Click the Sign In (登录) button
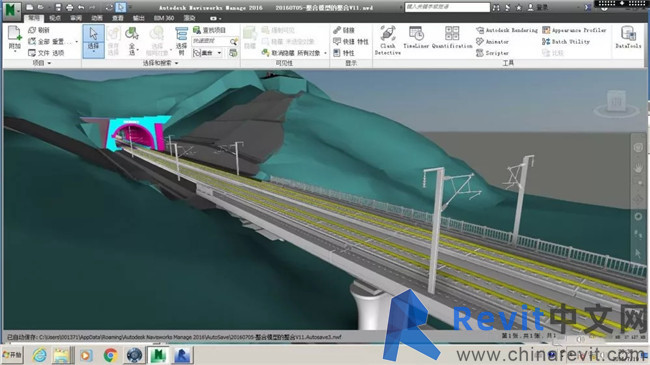This screenshot has width=650, height=365. click(x=538, y=7)
